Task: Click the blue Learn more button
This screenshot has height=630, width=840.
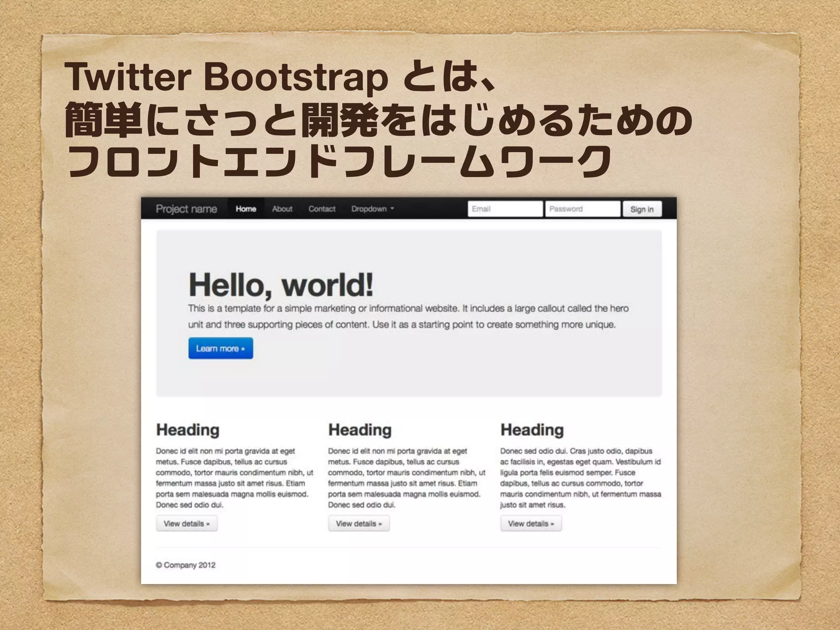Action: coord(221,348)
